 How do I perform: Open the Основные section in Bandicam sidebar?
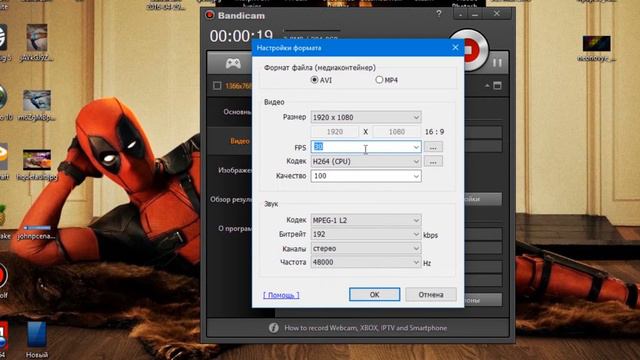click(x=237, y=112)
